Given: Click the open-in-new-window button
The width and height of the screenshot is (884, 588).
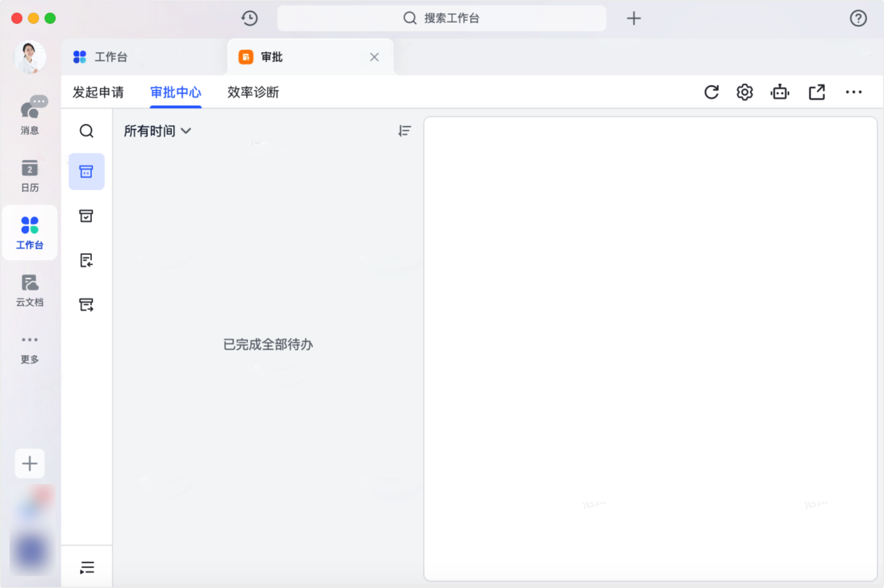Looking at the screenshot, I should tap(817, 92).
